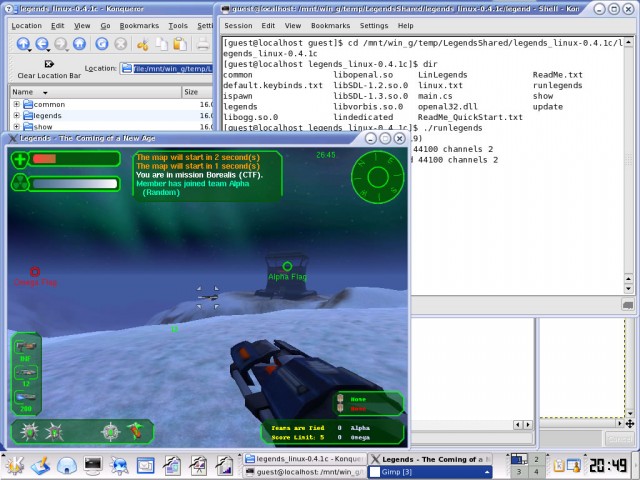Click the new session icon in Konsole
The width and height of the screenshot is (640, 480).
point(628,305)
